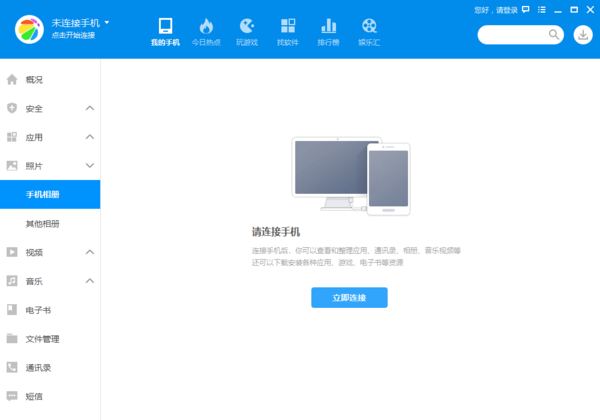Select 其他相册 in the sidebar
Image resolution: width=600 pixels, height=420 pixels.
(x=42, y=223)
